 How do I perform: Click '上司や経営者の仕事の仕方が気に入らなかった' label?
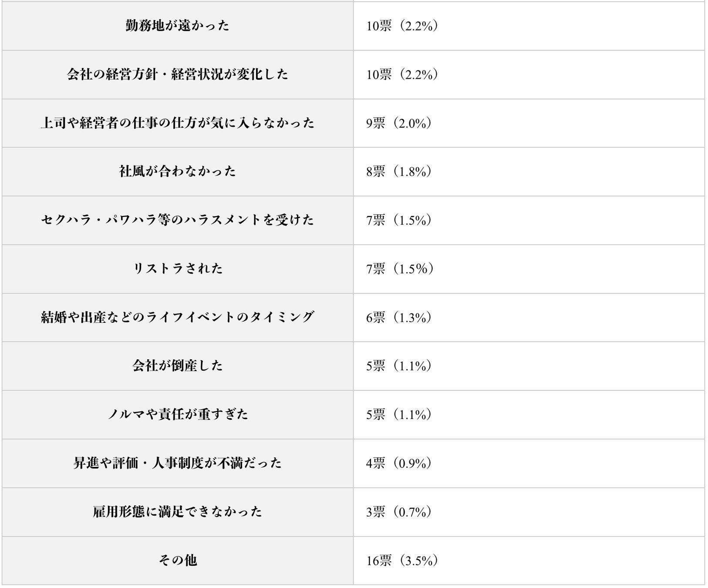[x=177, y=123]
